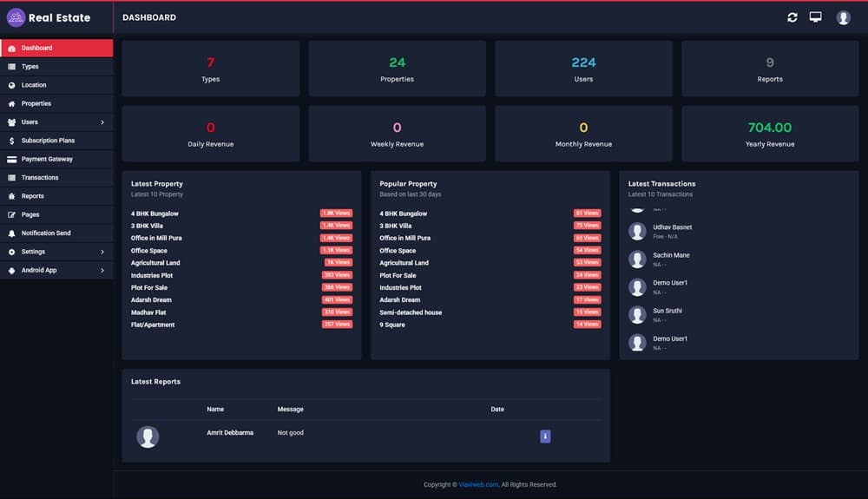Click the Android App icon in sidebar
868x499 pixels.
click(11, 271)
